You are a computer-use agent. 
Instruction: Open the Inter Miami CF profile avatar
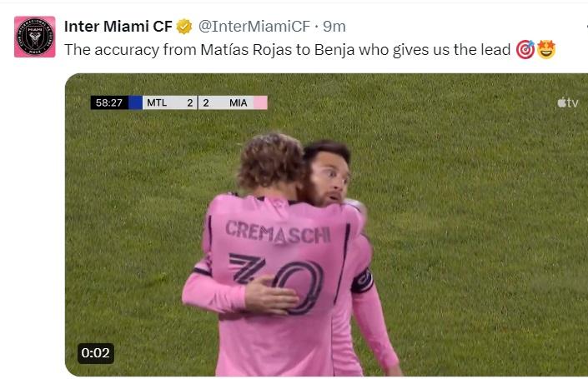[35, 37]
